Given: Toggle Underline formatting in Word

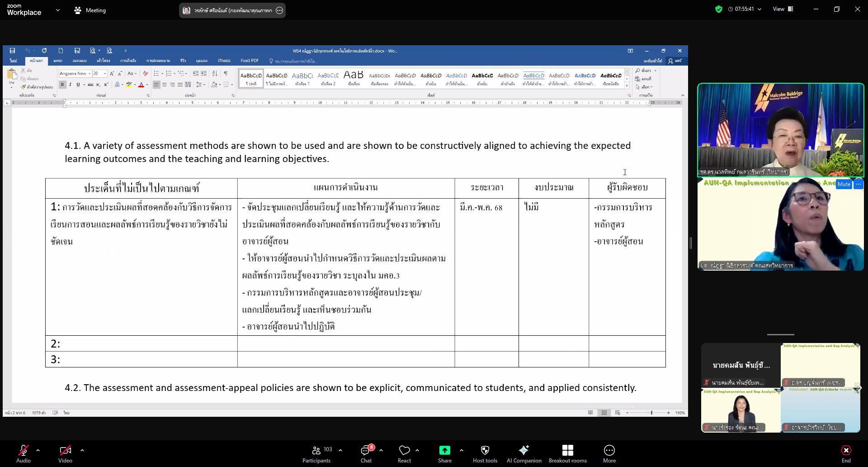Looking at the screenshot, I should [x=78, y=85].
